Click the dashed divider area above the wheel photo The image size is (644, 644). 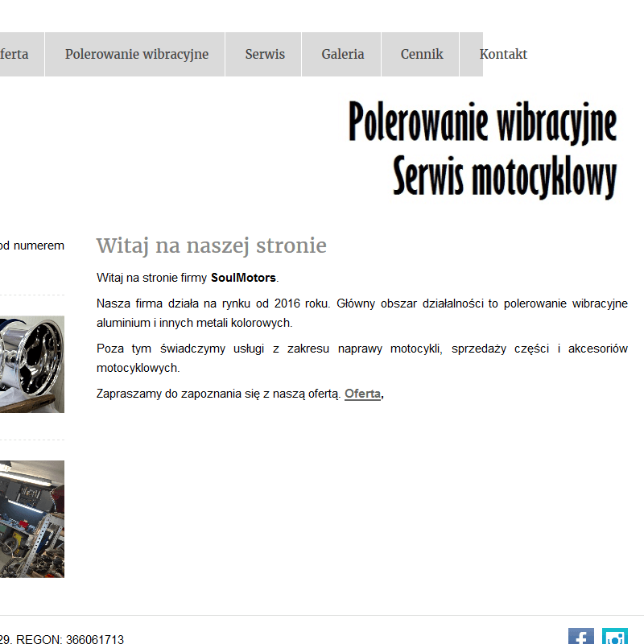32,295
